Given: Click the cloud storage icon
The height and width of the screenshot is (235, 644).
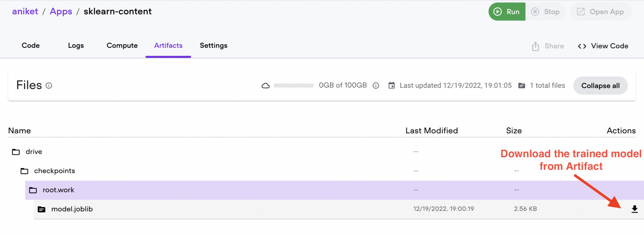Looking at the screenshot, I should tap(266, 86).
